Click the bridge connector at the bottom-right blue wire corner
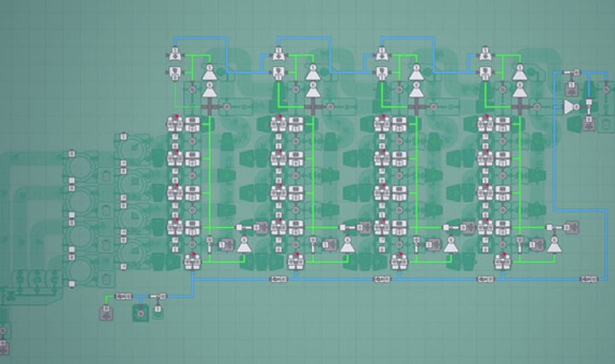 589,279
